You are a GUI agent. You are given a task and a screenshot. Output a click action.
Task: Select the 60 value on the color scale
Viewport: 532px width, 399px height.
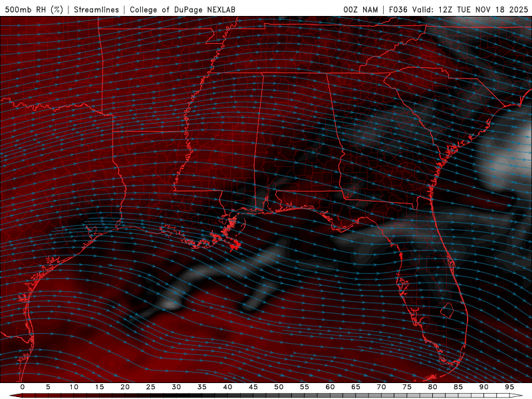coord(330,387)
